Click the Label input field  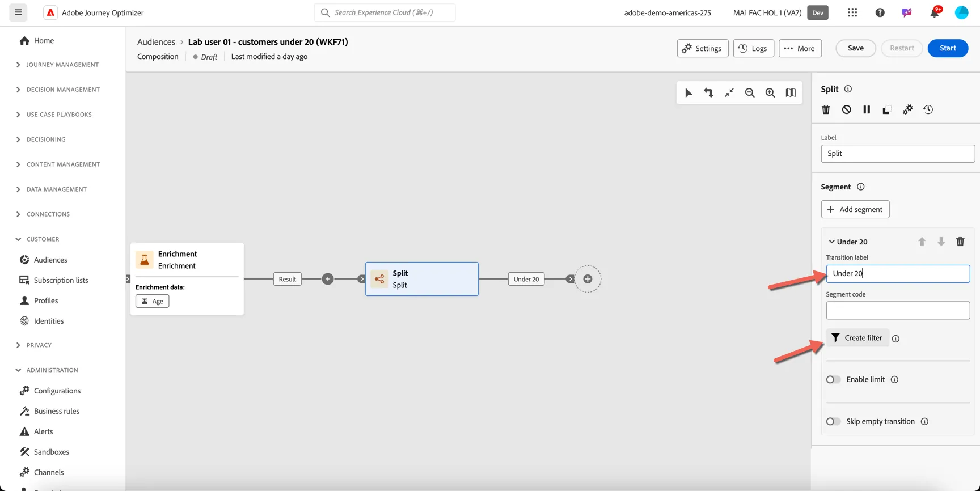pos(898,154)
